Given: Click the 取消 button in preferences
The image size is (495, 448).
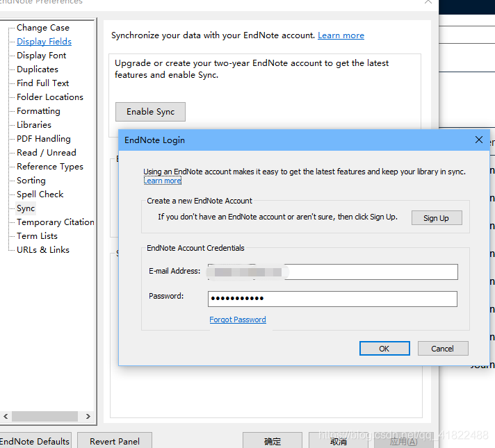Looking at the screenshot, I should click(x=339, y=441).
